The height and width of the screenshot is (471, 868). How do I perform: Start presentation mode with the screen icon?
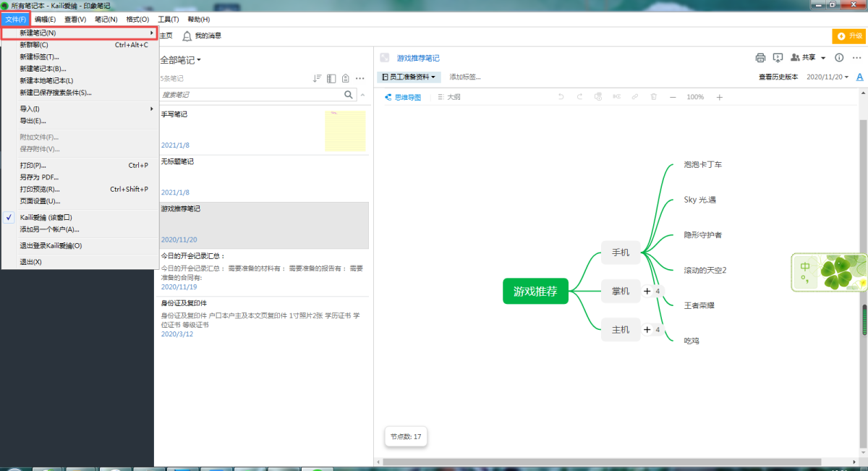click(x=778, y=58)
